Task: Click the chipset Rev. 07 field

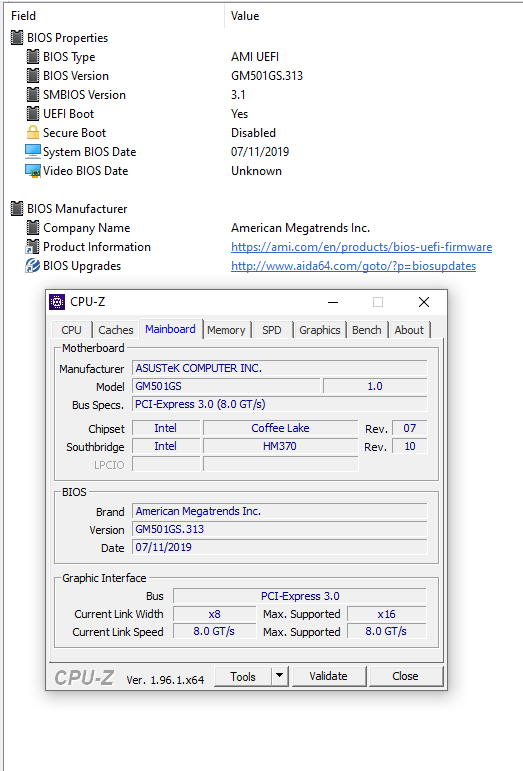Action: coord(409,428)
